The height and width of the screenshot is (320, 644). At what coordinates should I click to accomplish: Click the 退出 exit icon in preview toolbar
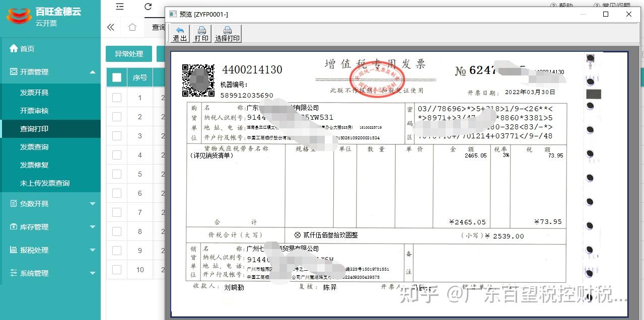click(x=180, y=34)
